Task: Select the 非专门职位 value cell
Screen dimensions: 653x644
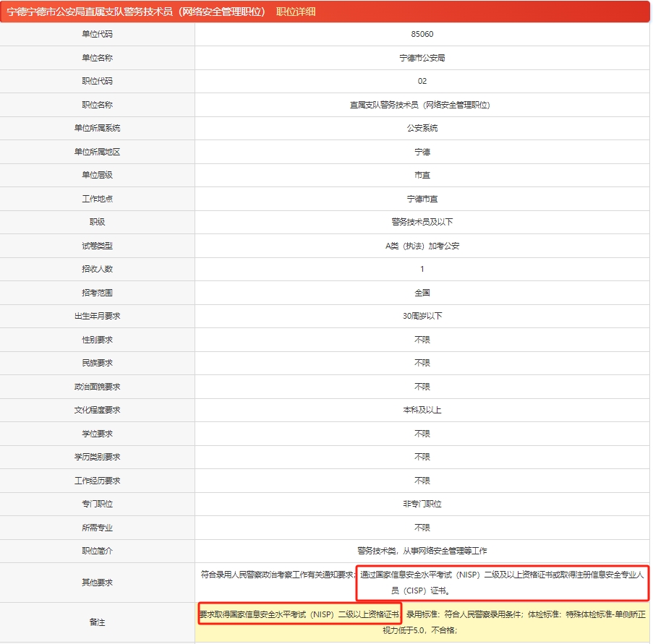Action: pos(422,504)
